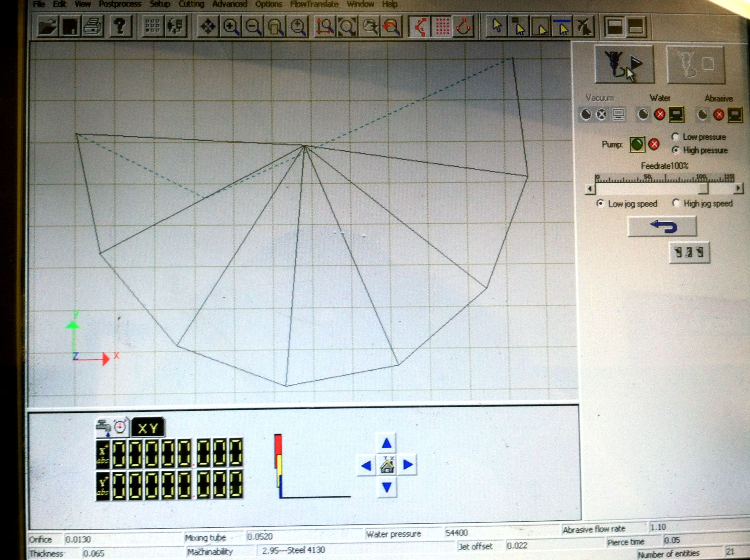
Task: Open the Cutting menu
Action: point(192,4)
